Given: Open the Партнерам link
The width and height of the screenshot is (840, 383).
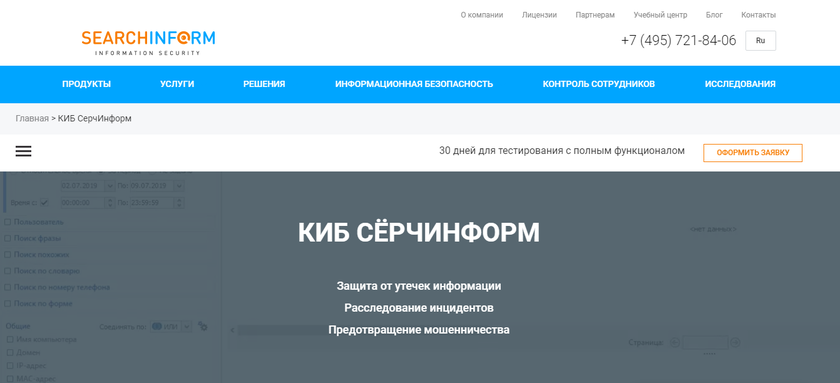Looking at the screenshot, I should coord(595,15).
